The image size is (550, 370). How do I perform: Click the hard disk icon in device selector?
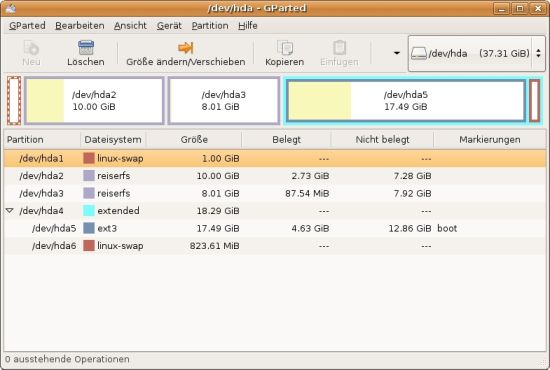pyautogui.click(x=418, y=53)
